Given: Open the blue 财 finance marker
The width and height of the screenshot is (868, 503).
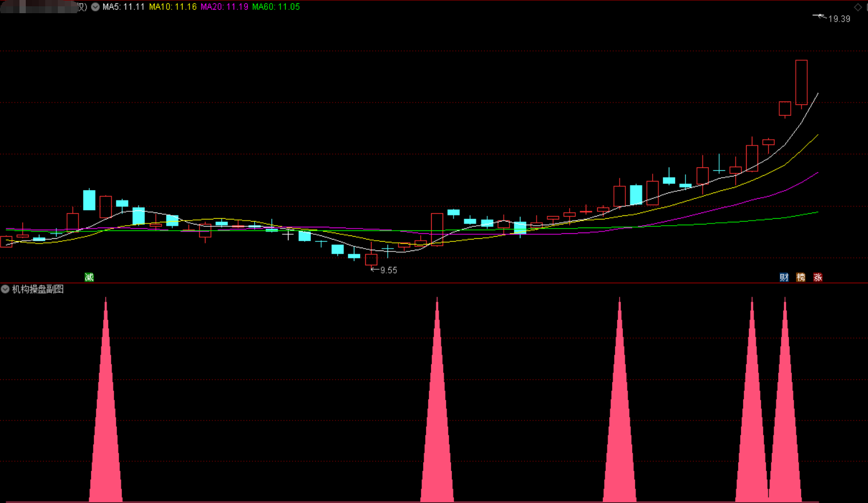Looking at the screenshot, I should [x=784, y=277].
